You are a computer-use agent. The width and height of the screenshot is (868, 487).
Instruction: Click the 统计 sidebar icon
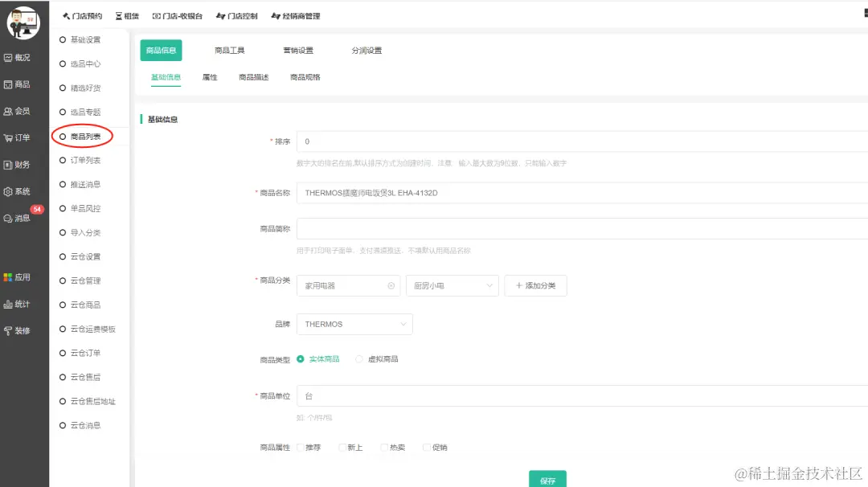click(24, 304)
